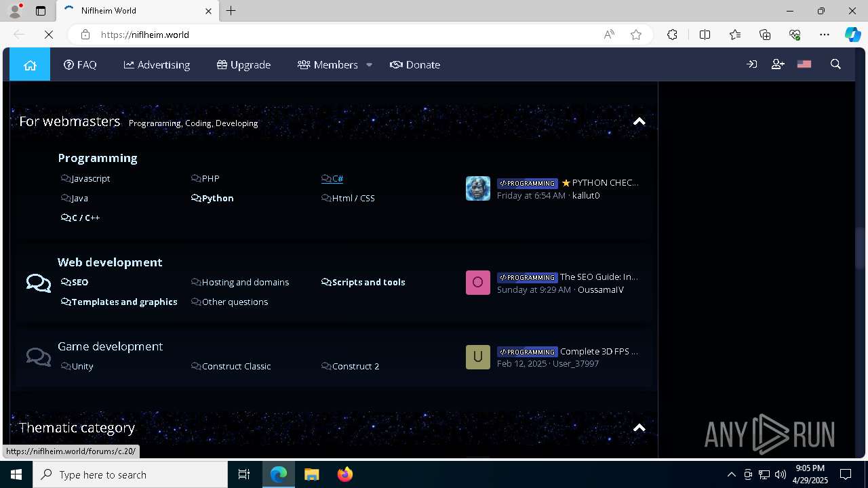Open browser Extensions menu
868x488 pixels.
672,35
